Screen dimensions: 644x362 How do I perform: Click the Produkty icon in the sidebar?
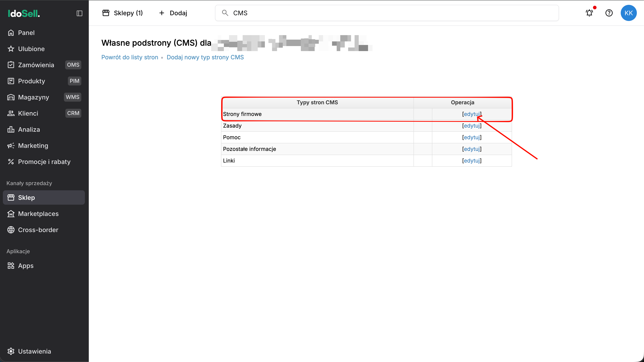click(11, 81)
